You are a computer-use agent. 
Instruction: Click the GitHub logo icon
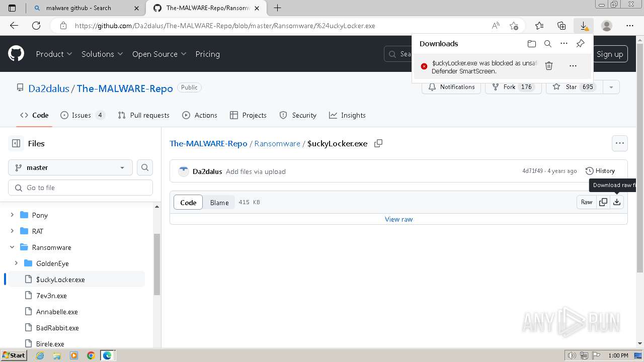(16, 54)
